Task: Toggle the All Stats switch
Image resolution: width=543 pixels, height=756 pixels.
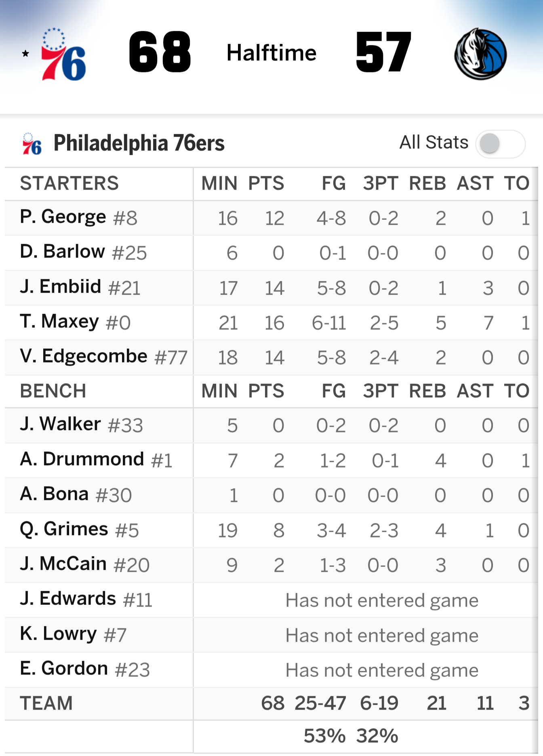Action: (500, 144)
